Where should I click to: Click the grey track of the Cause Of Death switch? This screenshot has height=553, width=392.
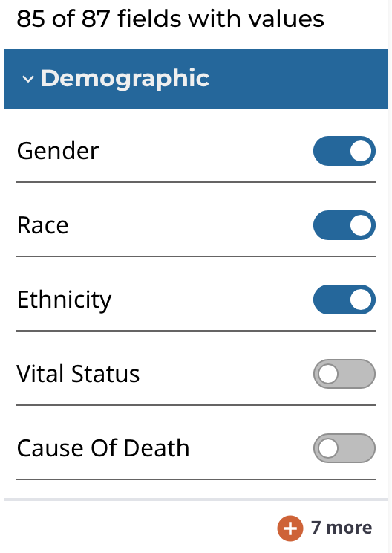pos(356,448)
